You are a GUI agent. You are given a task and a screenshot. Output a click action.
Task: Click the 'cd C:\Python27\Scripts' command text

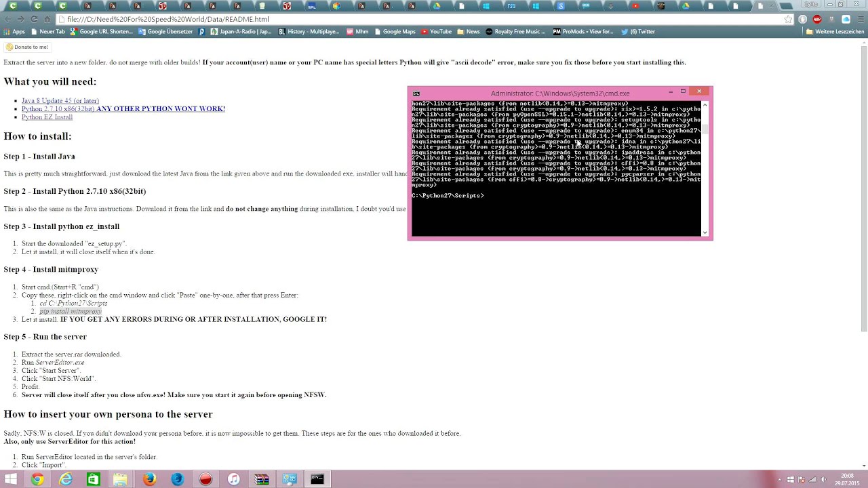click(73, 303)
